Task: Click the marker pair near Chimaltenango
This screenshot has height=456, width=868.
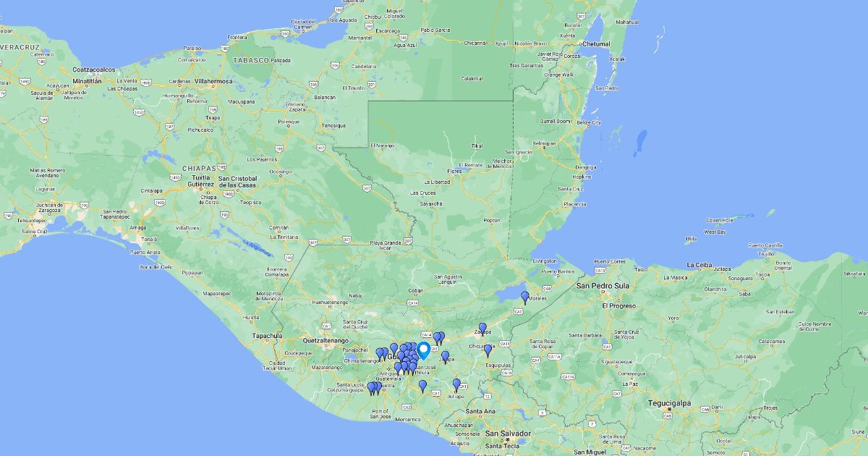Action: 381,353
